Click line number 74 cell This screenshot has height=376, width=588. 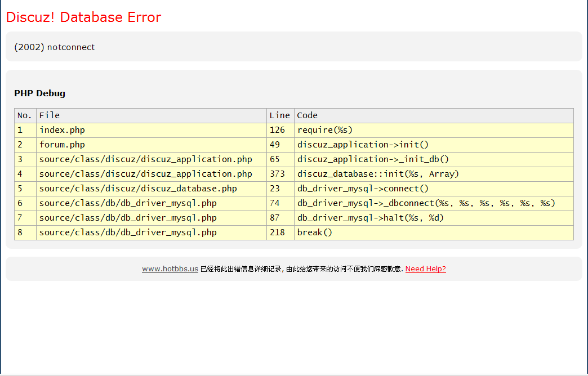280,203
